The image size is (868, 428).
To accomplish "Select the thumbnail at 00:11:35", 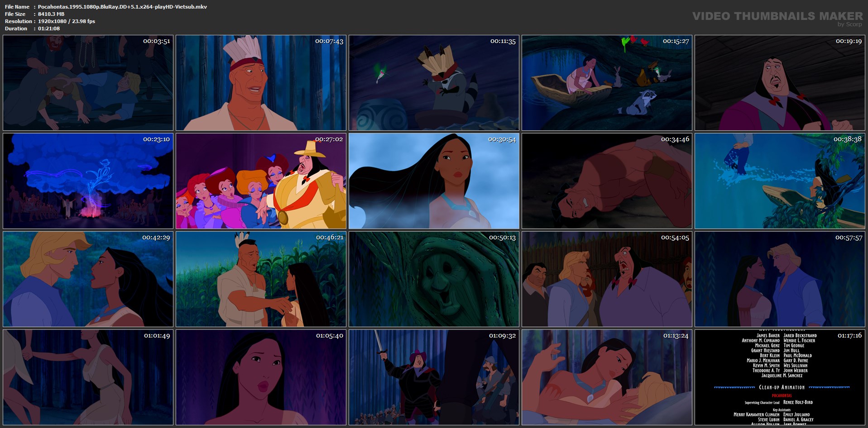I will pos(434,83).
